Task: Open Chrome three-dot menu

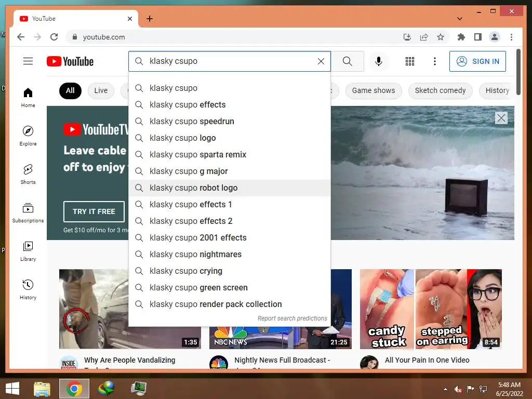Action: click(x=511, y=37)
